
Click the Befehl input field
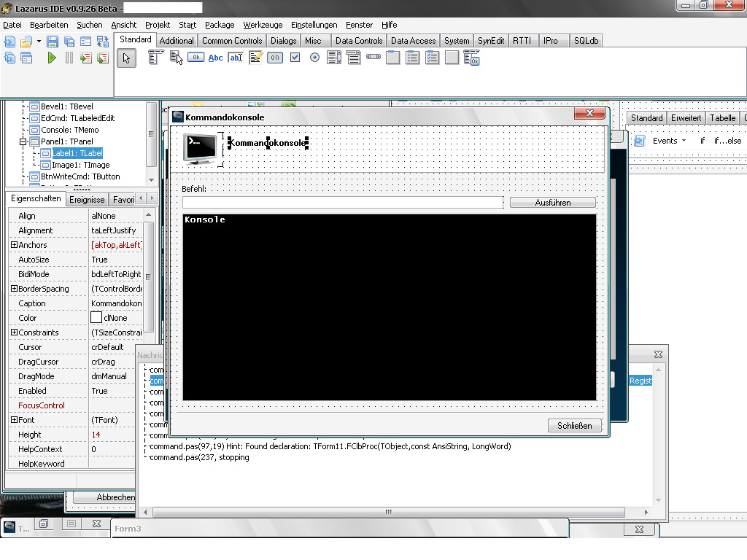(x=343, y=203)
